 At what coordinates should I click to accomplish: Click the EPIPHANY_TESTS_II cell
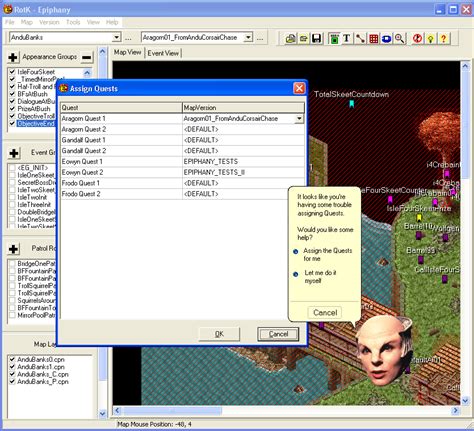click(243, 172)
